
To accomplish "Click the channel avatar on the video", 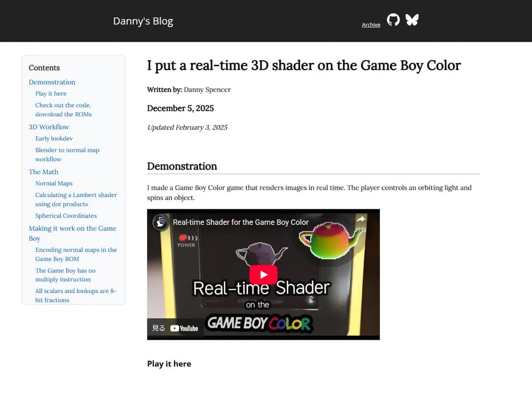I will point(159,222).
